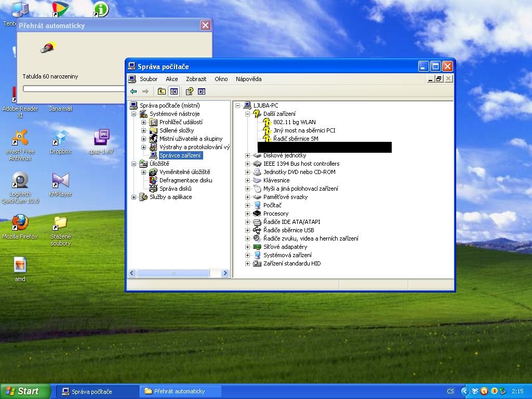Open the Zobrazit menu
This screenshot has height=399, width=532.
pyautogui.click(x=196, y=79)
